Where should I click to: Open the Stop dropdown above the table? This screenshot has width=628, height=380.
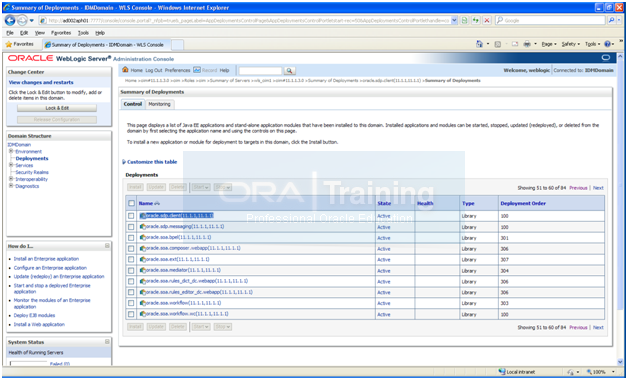pyautogui.click(x=223, y=187)
